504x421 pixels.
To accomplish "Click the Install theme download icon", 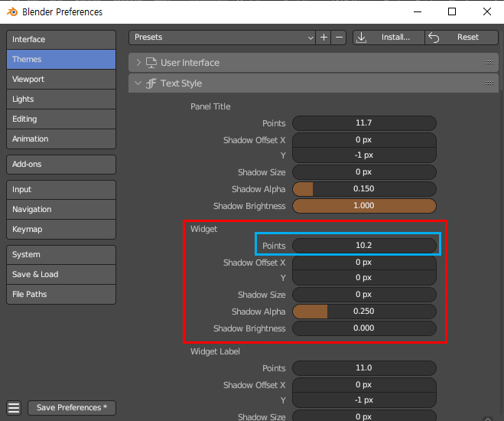I will tap(361, 38).
